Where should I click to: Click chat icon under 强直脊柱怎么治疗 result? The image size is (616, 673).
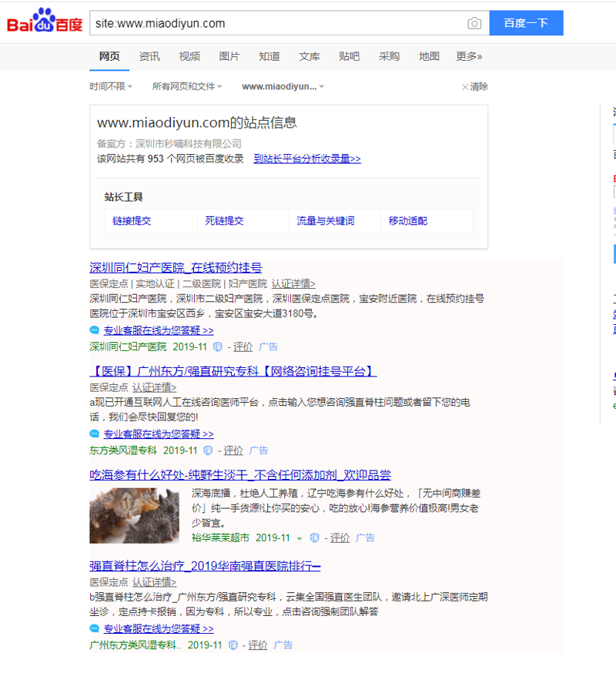point(95,629)
